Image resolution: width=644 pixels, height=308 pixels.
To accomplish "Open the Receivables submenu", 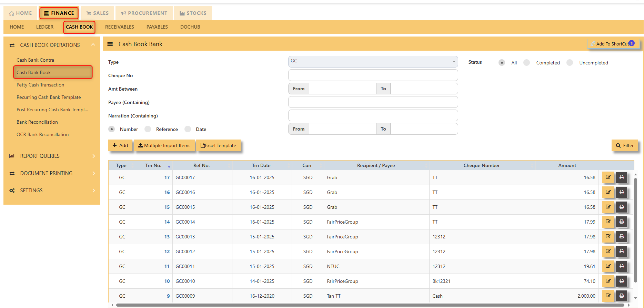I will click(120, 27).
